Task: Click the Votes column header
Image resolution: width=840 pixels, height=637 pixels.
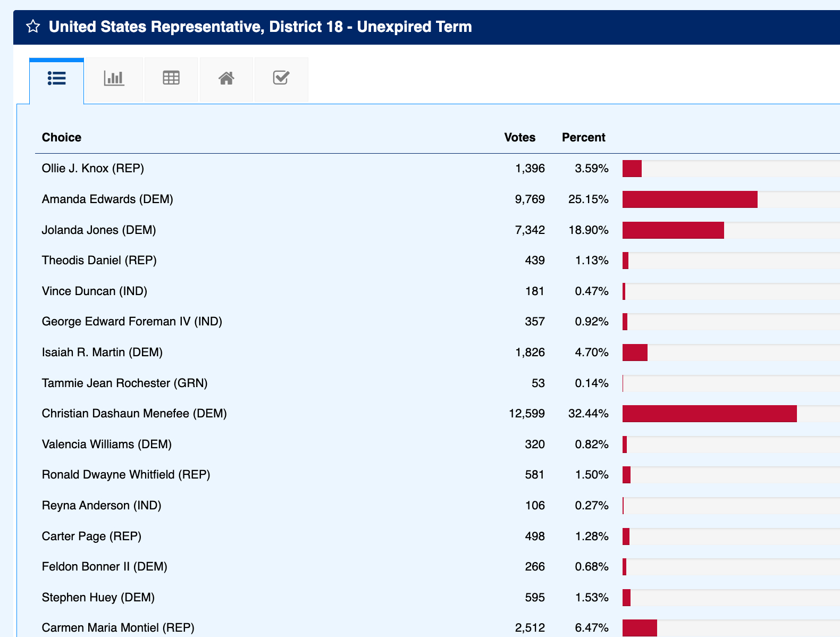Action: pos(519,138)
